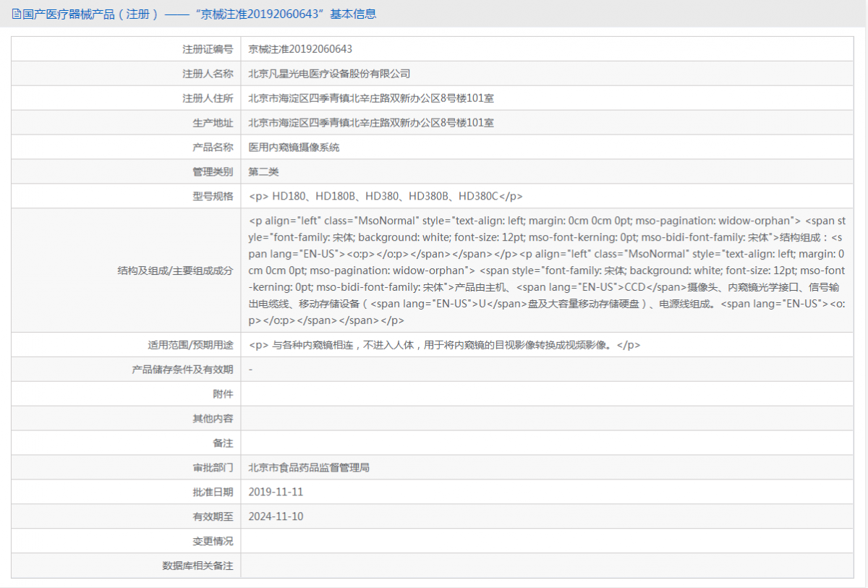Select the registration number value 京械注准20192060643 in the table
Viewport: 868px width, 588px height.
pyautogui.click(x=300, y=49)
